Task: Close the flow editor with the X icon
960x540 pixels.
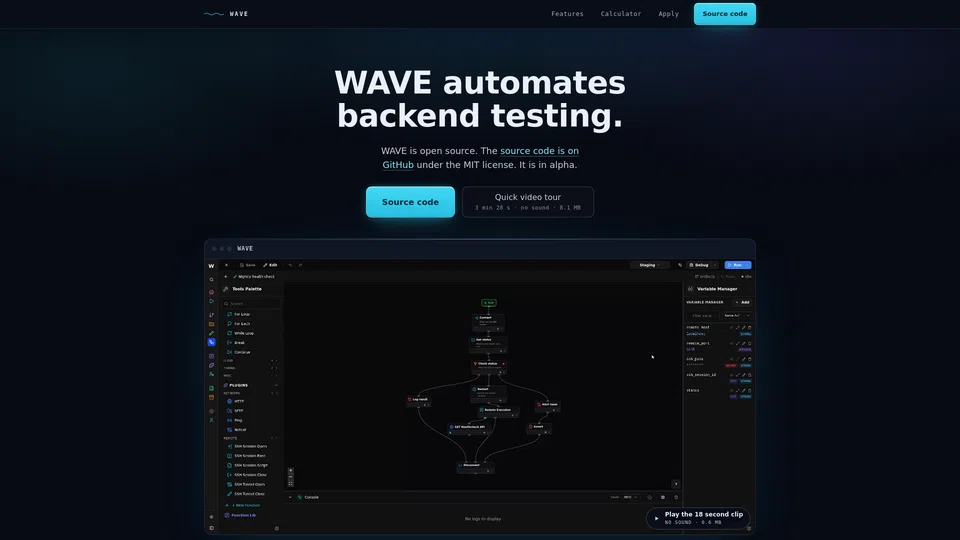Action: [x=226, y=265]
